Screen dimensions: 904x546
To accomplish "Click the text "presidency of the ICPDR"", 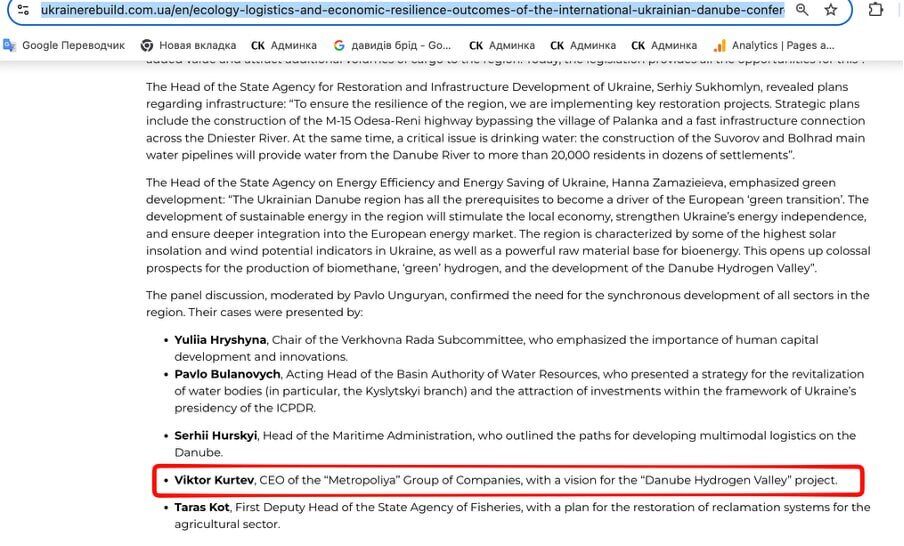I will click(244, 408).
